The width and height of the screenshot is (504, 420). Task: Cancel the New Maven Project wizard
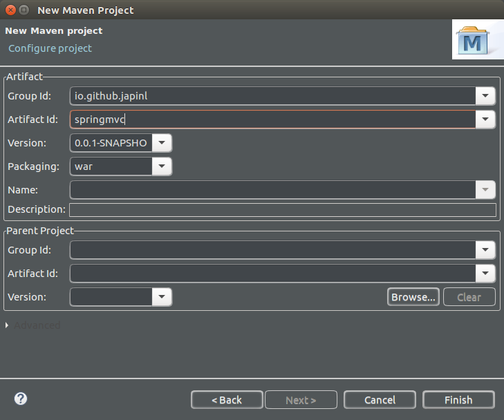click(380, 400)
